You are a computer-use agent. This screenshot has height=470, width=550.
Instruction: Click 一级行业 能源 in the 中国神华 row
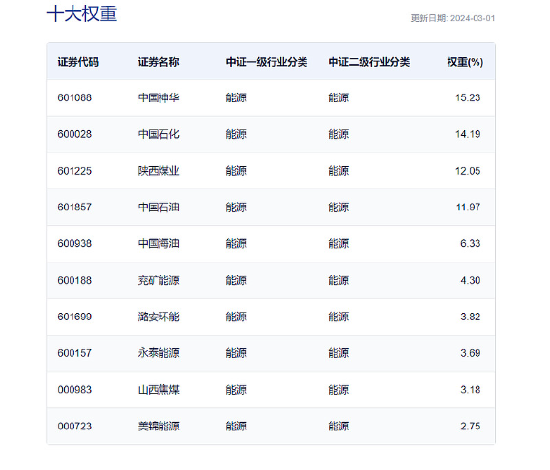(x=236, y=98)
